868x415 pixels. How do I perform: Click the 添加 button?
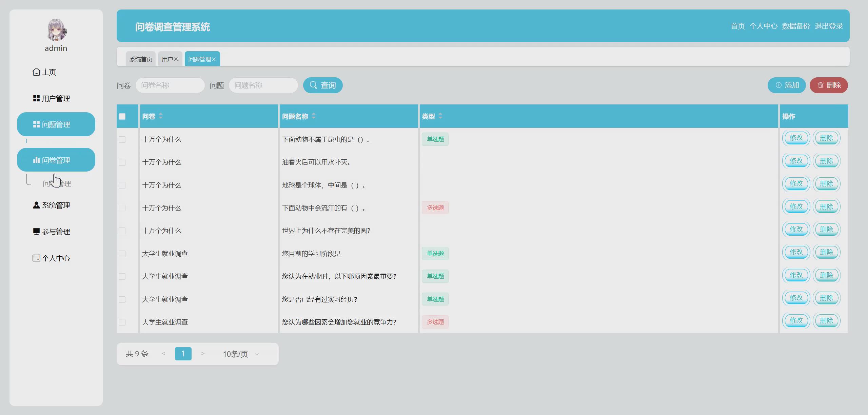[x=786, y=85]
